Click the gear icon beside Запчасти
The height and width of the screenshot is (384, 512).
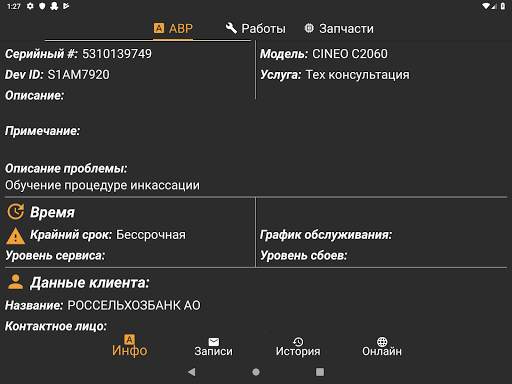309,28
